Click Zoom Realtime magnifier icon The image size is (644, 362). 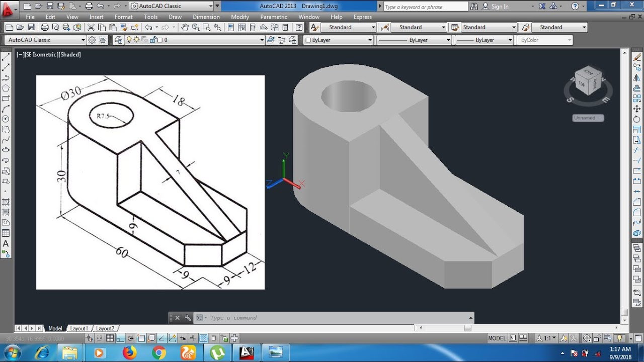pyautogui.click(x=195, y=27)
